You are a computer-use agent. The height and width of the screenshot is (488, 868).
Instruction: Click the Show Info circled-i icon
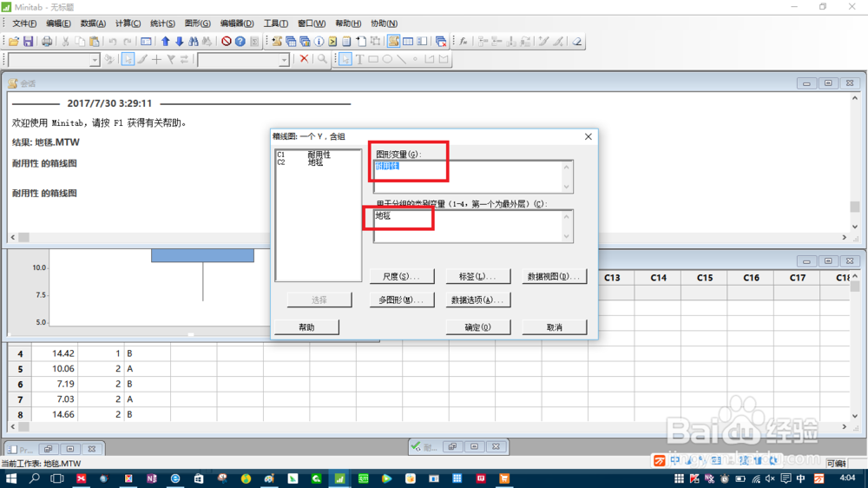pyautogui.click(x=319, y=42)
